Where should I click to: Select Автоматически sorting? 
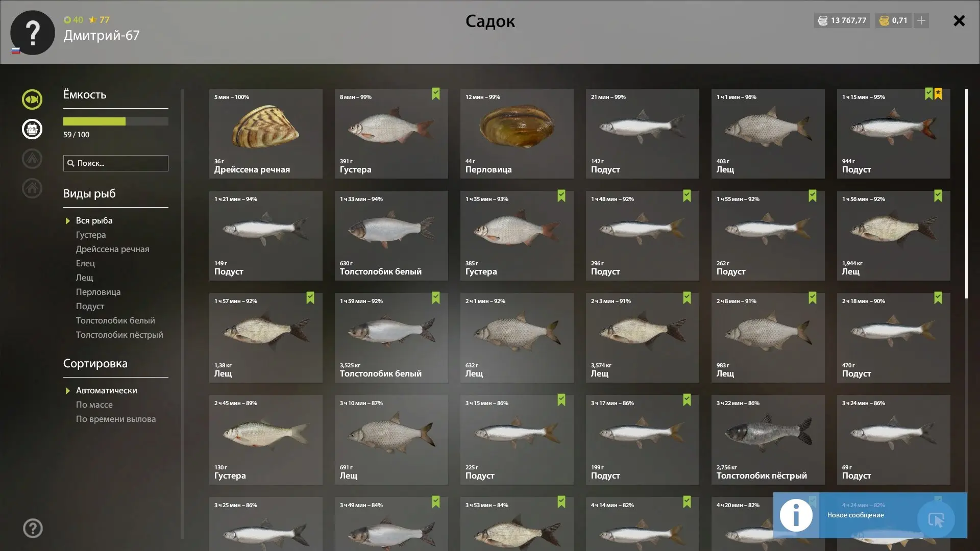tap(106, 390)
